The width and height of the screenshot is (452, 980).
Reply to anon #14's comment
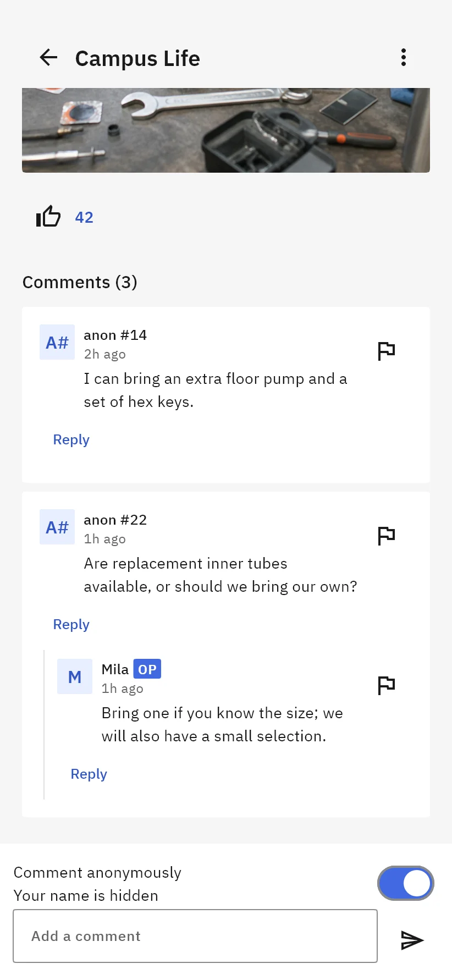(71, 439)
